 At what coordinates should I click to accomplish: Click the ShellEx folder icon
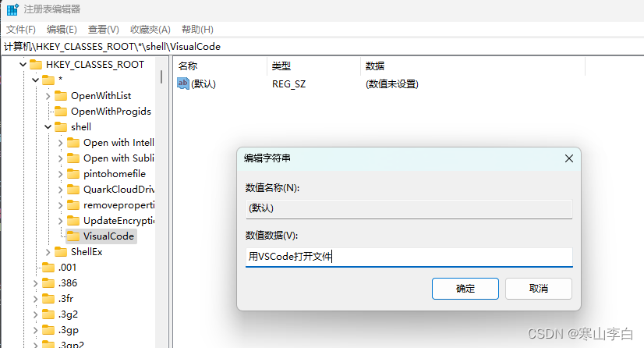[61, 252]
